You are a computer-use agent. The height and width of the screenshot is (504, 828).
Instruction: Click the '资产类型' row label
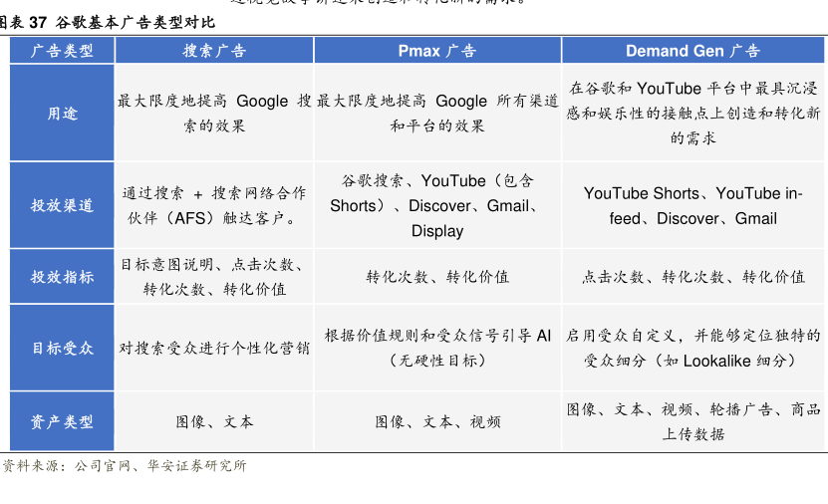click(x=62, y=421)
